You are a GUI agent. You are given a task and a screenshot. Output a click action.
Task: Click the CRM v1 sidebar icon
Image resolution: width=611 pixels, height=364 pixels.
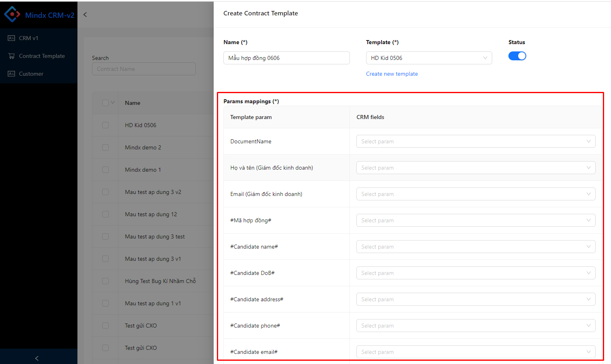(x=11, y=38)
